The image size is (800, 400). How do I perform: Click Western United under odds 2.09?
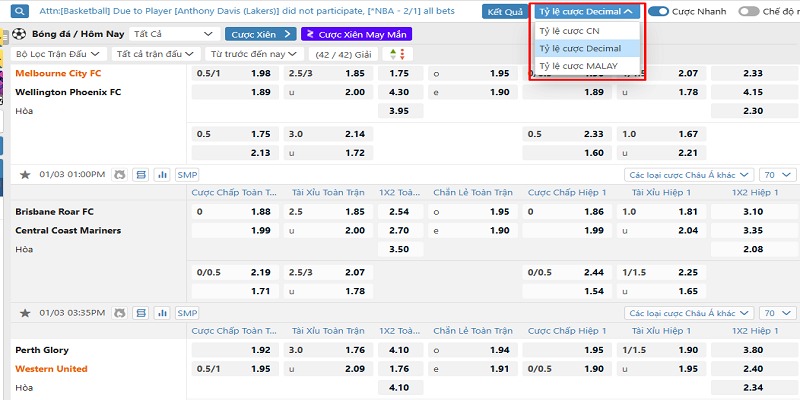pos(329,369)
